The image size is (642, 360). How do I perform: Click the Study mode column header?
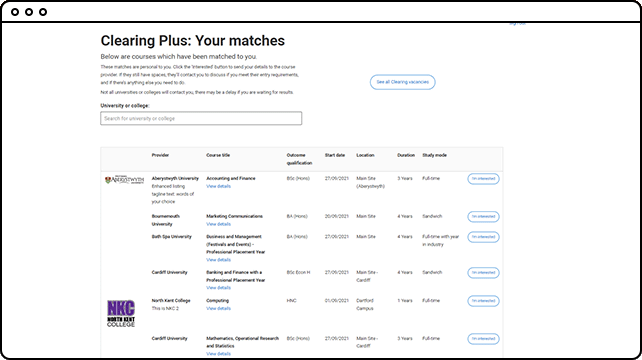pyautogui.click(x=434, y=155)
